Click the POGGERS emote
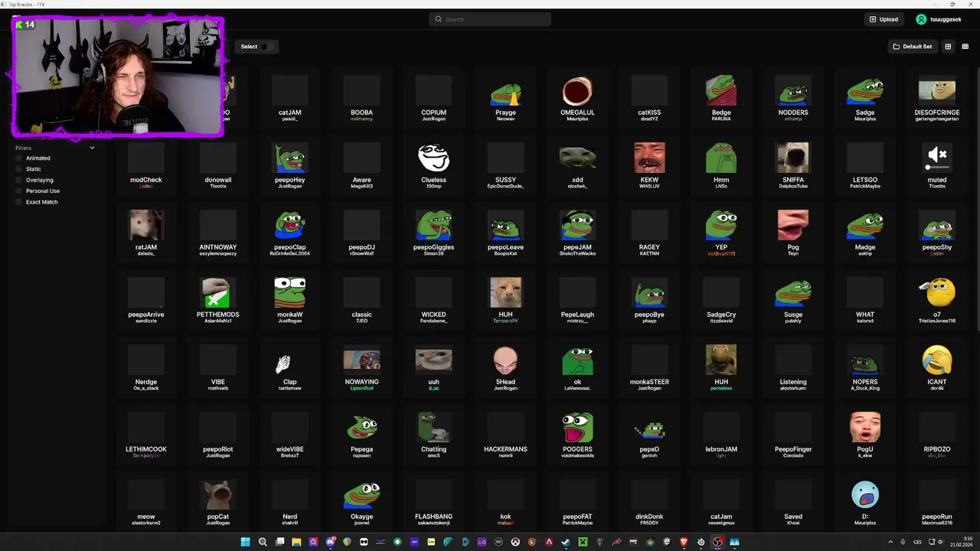Image resolution: width=980 pixels, height=551 pixels. click(x=577, y=434)
